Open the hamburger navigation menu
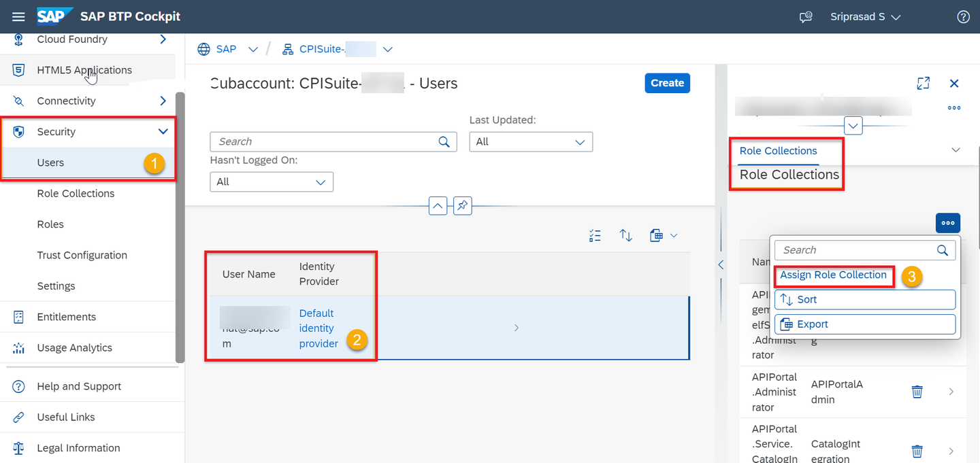 pyautogui.click(x=18, y=16)
